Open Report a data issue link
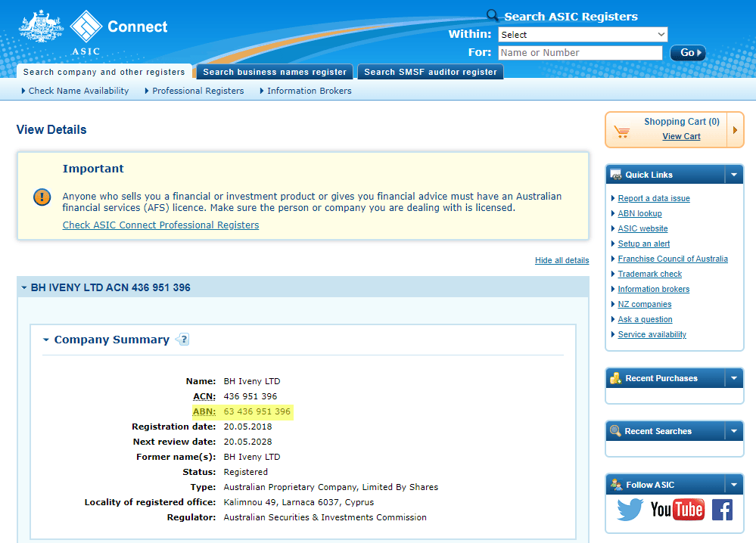This screenshot has height=543, width=756. point(654,198)
